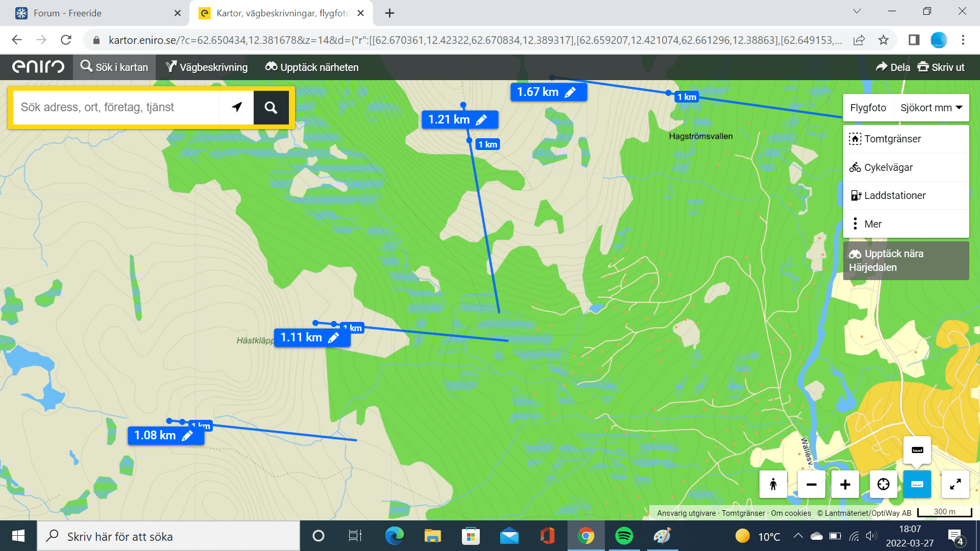Screen dimensions: 980x551
Task: Open the Om cookies link
Action: 791,513
